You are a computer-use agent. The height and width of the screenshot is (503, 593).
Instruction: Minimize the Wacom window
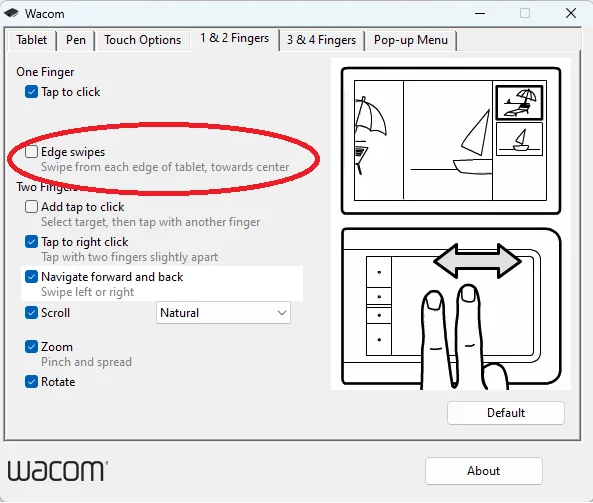point(480,14)
